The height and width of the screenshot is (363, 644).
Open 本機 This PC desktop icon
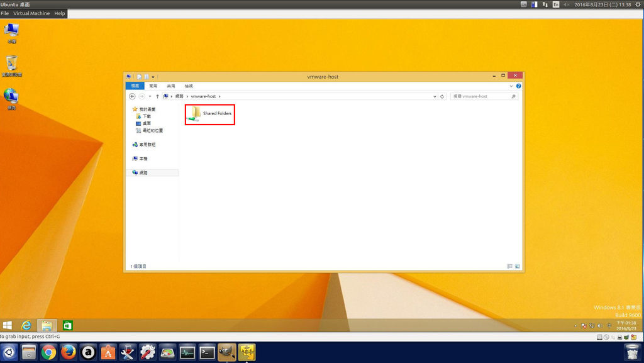pyautogui.click(x=11, y=33)
